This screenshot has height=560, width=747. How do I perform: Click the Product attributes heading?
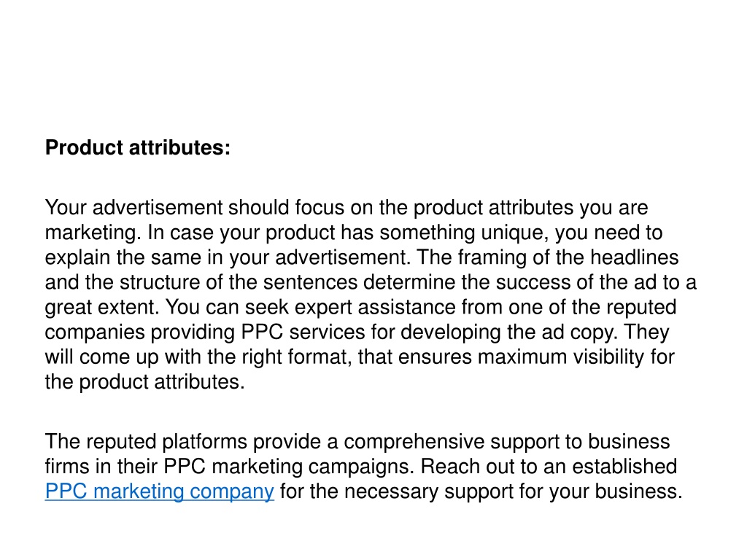click(138, 147)
